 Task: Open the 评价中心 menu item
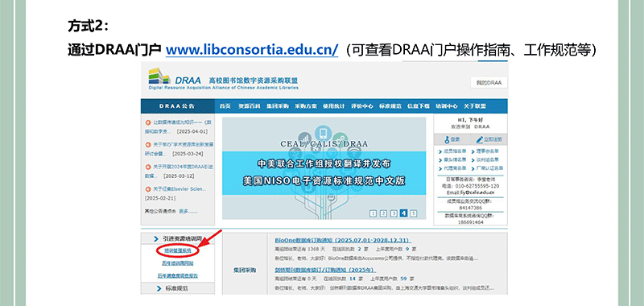click(x=361, y=106)
